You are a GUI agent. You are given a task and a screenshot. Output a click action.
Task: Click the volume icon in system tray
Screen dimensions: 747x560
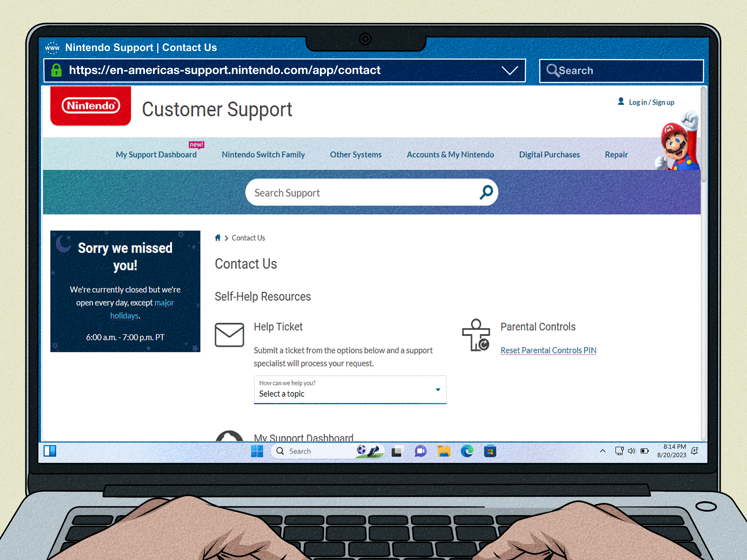(631, 451)
